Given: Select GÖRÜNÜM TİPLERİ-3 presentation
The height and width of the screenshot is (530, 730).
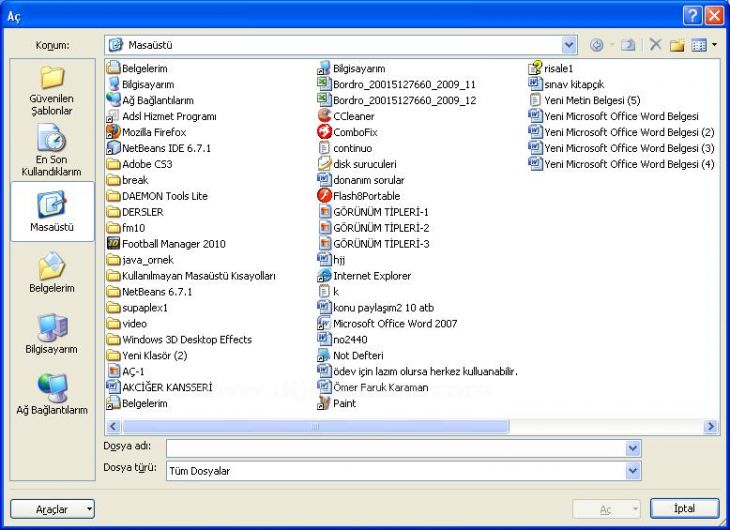Looking at the screenshot, I should point(373,244).
